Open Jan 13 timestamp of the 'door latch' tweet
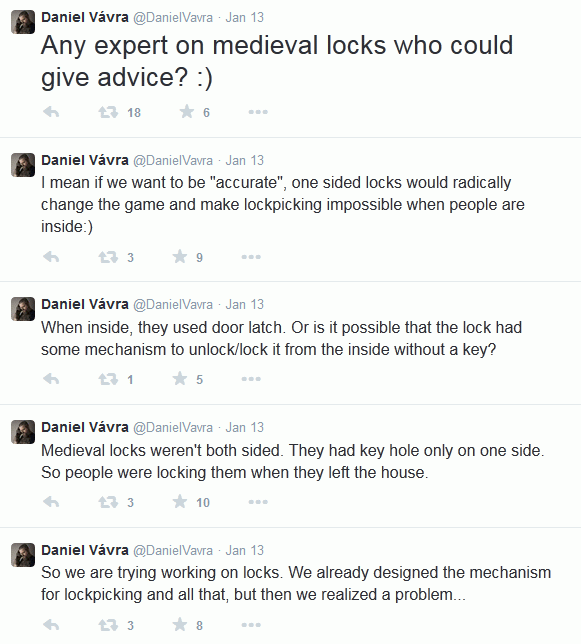Screen dimensions: 581x644 point(245,304)
